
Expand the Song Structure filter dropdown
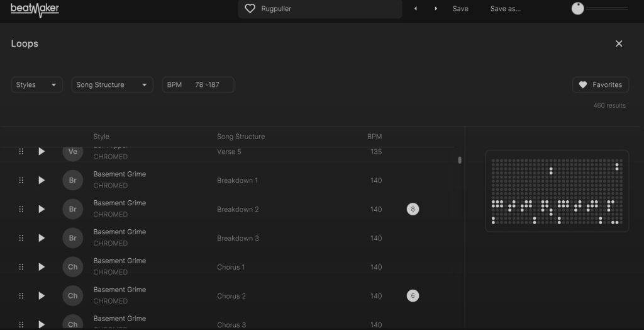112,85
